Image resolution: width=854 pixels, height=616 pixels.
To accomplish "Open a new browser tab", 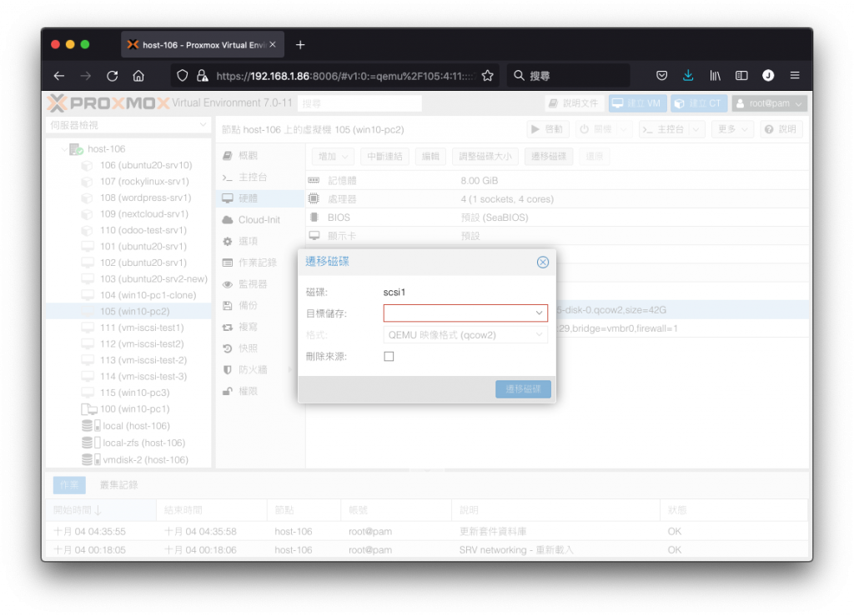I will click(300, 45).
